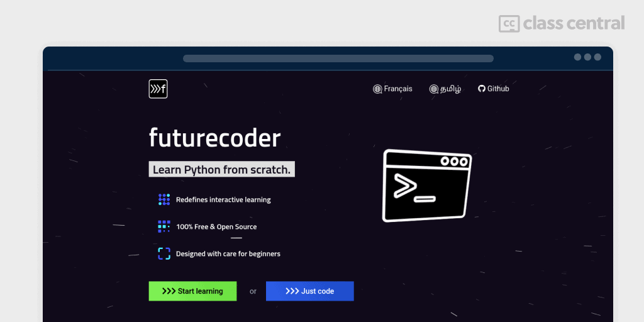Click the futurecoder logo icon
Screen dimensions: 644x322
click(x=158, y=89)
